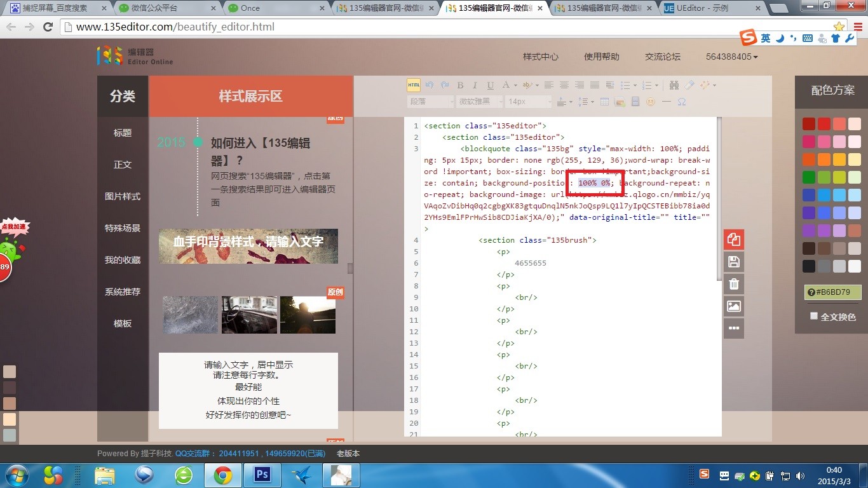The image size is (868, 488).
Task: Switch to the UEditor - 示例 browser tab
Action: (x=712, y=8)
